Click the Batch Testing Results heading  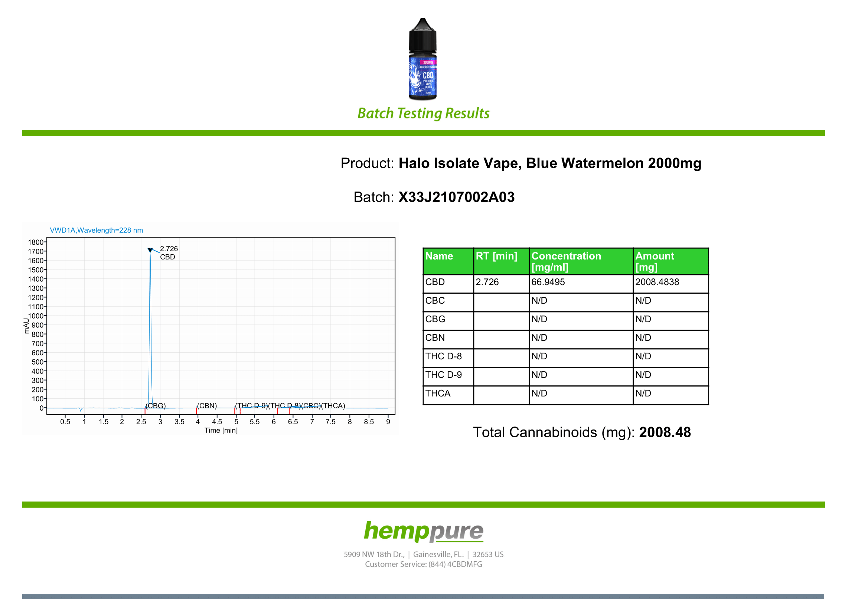point(423,114)
